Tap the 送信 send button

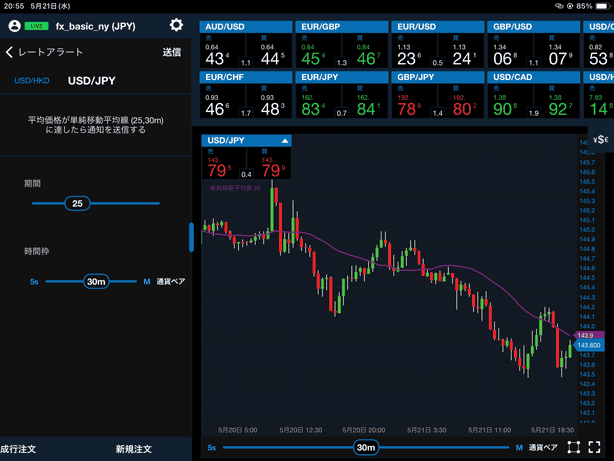tap(172, 52)
